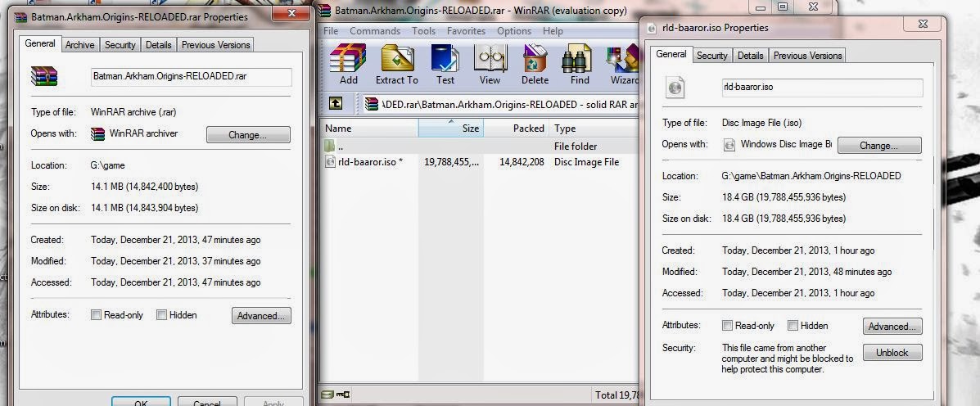This screenshot has height=406, width=980.
Task: Open the Tools menu in WinRAR
Action: (424, 30)
